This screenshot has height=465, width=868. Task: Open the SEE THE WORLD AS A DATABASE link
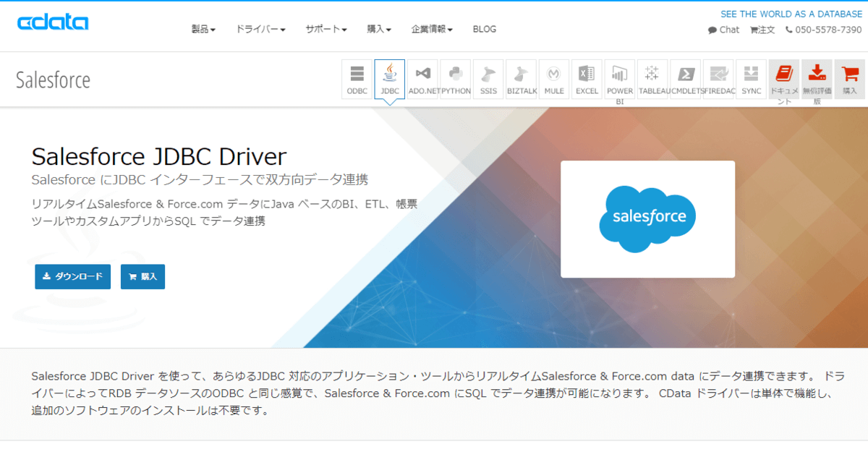(791, 14)
